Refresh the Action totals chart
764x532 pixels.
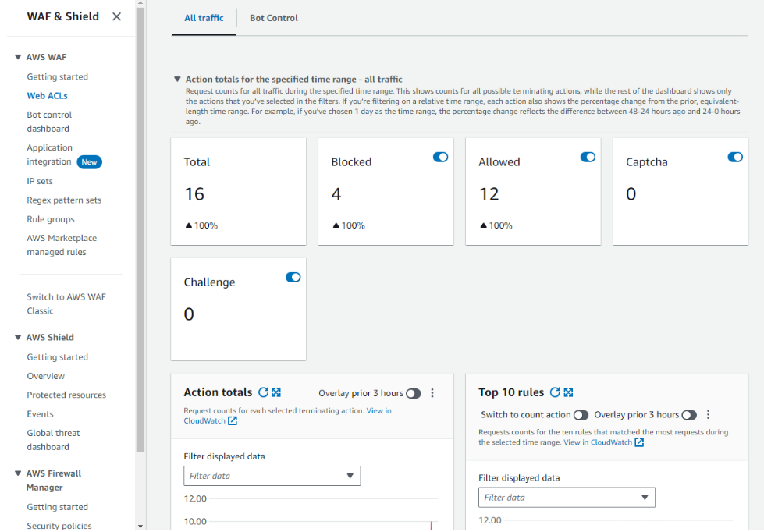[263, 392]
